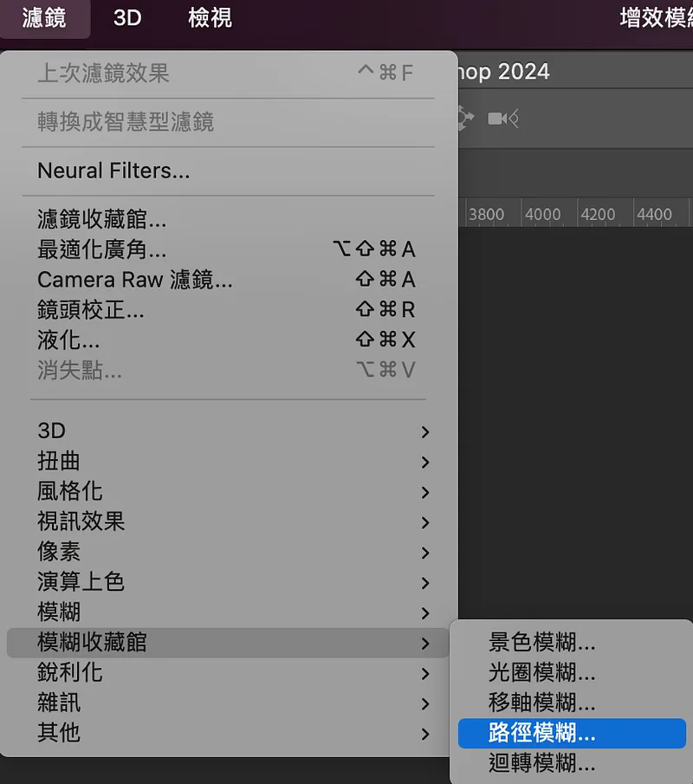Click the 3D rotate icon in options bar

coord(465,118)
